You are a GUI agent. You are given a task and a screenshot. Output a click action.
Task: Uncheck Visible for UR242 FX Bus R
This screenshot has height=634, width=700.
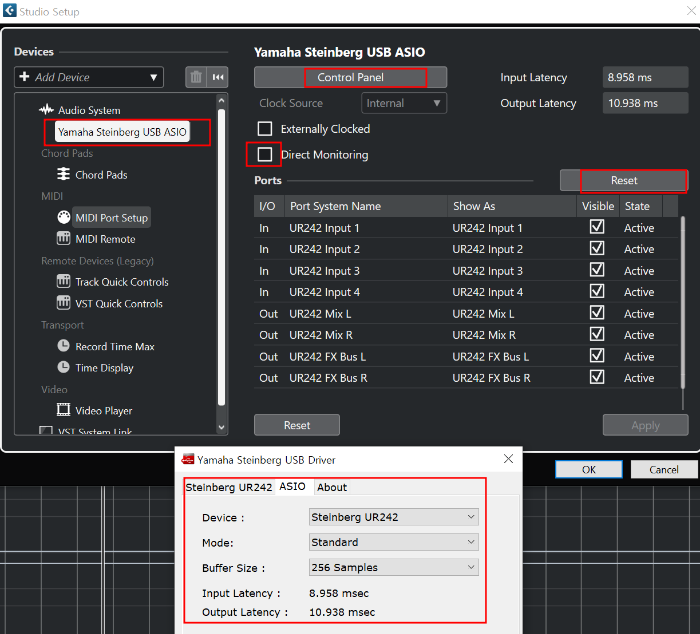597,377
